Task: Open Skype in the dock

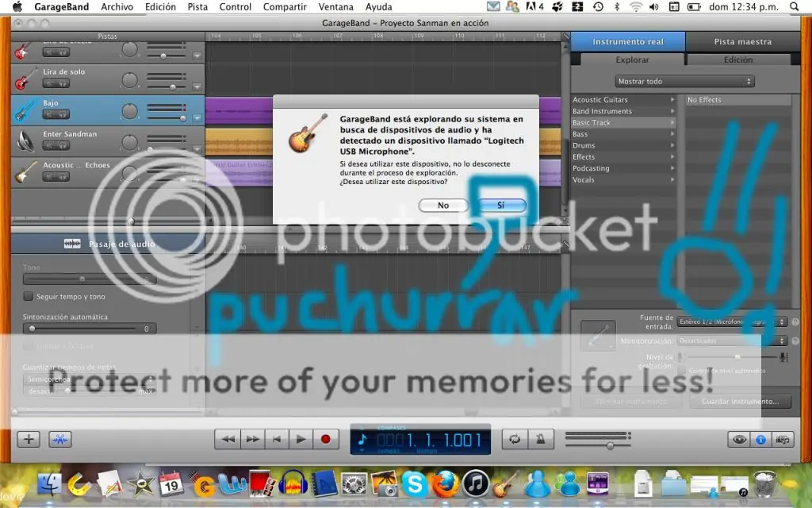Action: (415, 484)
